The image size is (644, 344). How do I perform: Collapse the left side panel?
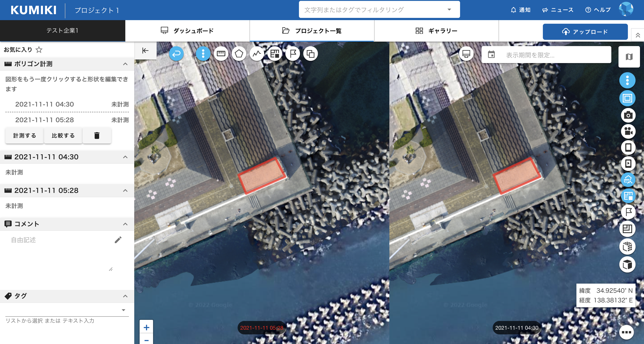pos(145,51)
